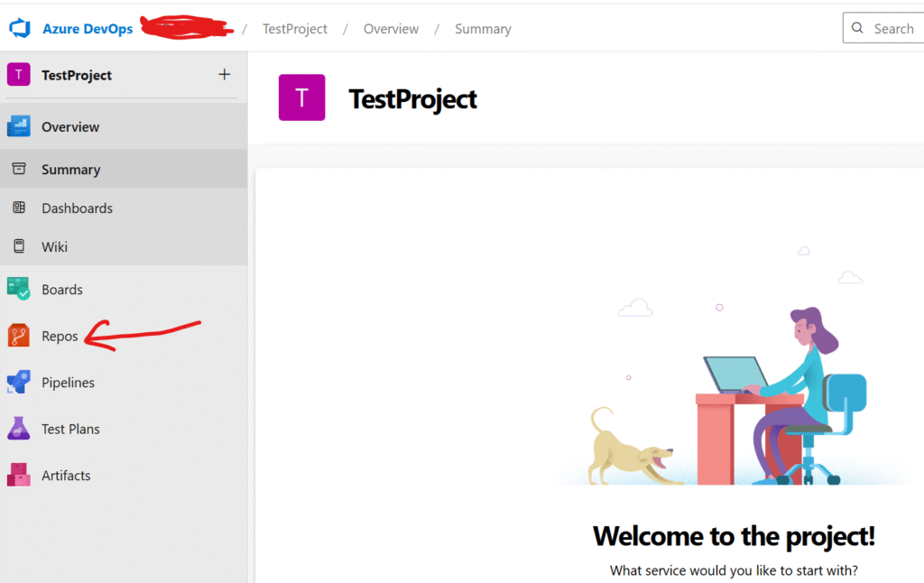The height and width of the screenshot is (583, 924).
Task: Open the Summary menu item
Action: tap(124, 169)
